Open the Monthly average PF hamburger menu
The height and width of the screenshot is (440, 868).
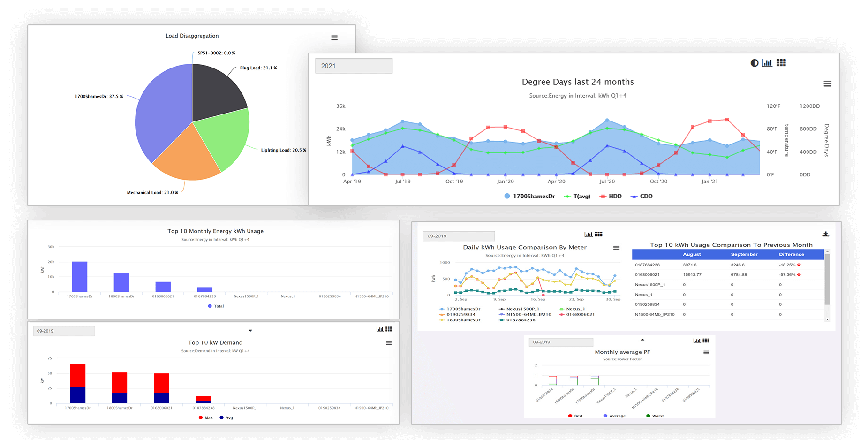[706, 352]
